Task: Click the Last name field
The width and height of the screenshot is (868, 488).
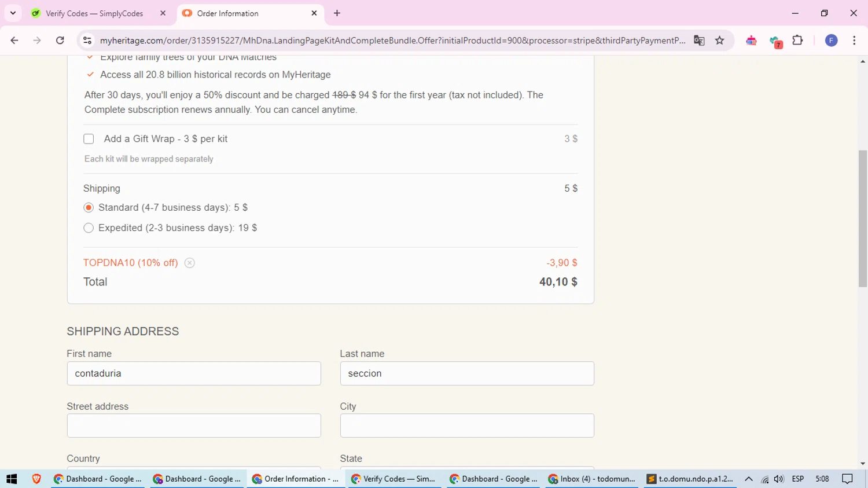Action: click(467, 373)
